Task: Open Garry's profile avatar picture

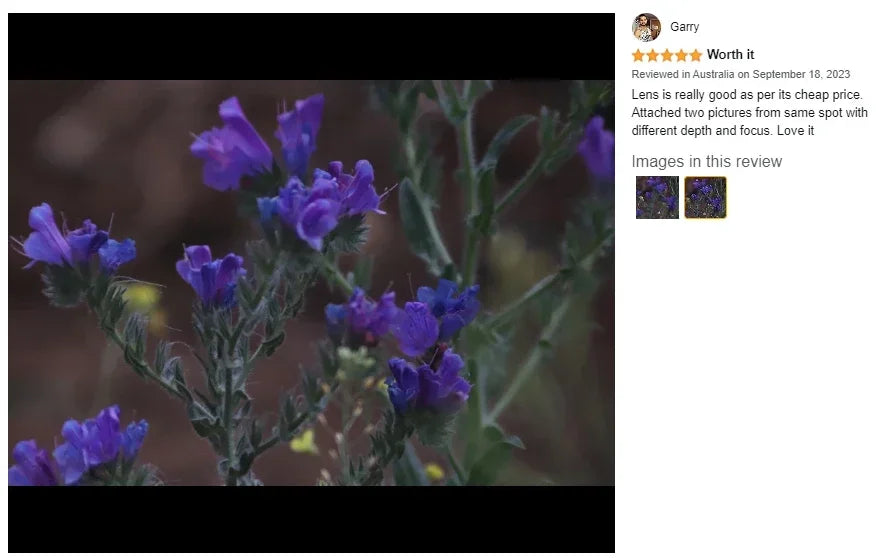Action: tap(646, 27)
